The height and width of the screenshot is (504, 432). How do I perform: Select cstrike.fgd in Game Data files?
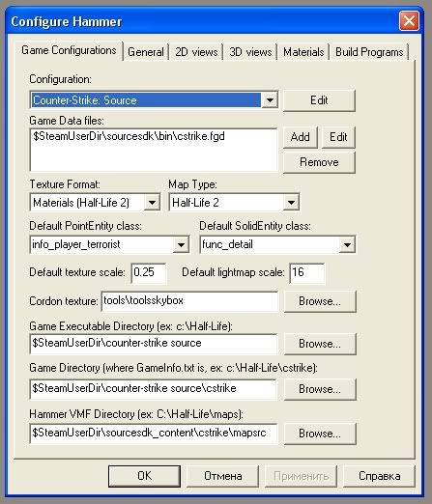[129, 136]
